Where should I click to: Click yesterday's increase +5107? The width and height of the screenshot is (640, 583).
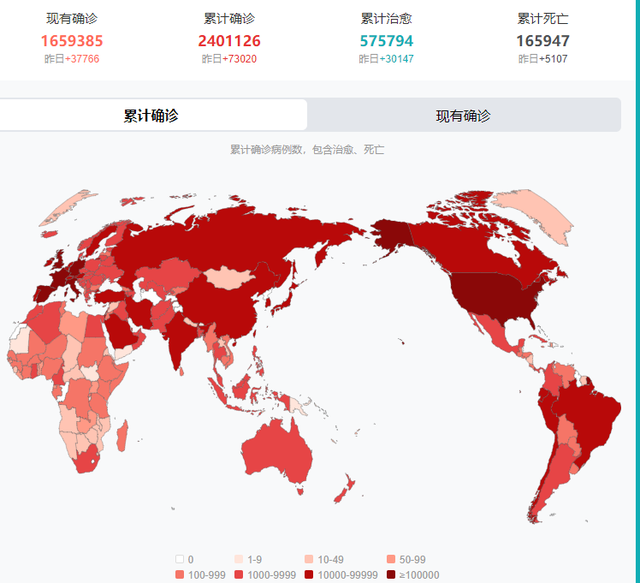coord(553,59)
